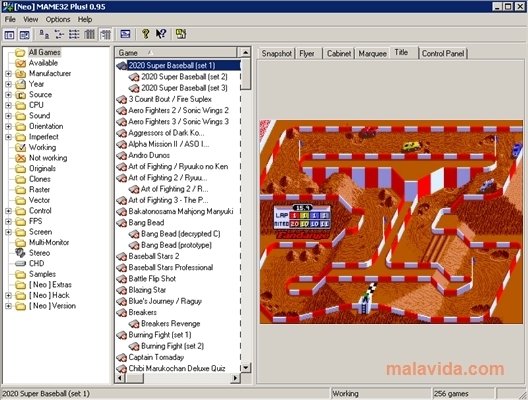
Task: Switch to the Flyer tab
Action: (307, 54)
